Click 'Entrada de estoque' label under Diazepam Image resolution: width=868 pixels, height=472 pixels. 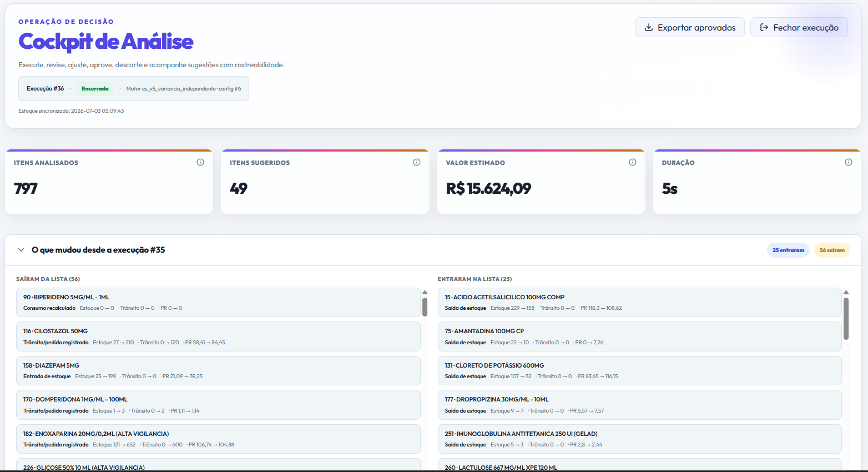(47, 376)
